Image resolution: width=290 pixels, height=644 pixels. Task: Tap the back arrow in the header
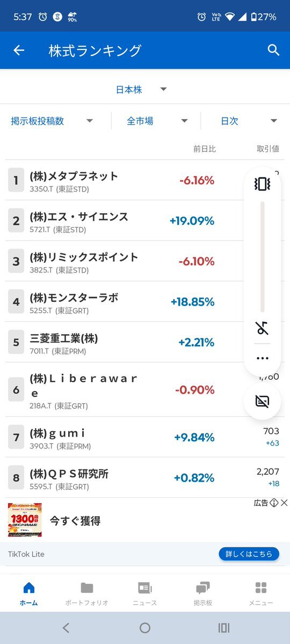point(19,50)
